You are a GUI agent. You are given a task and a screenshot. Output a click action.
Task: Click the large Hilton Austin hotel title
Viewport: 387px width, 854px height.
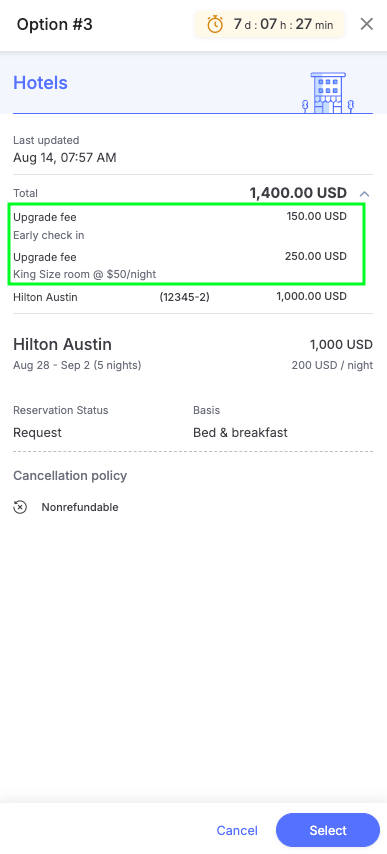(x=63, y=344)
